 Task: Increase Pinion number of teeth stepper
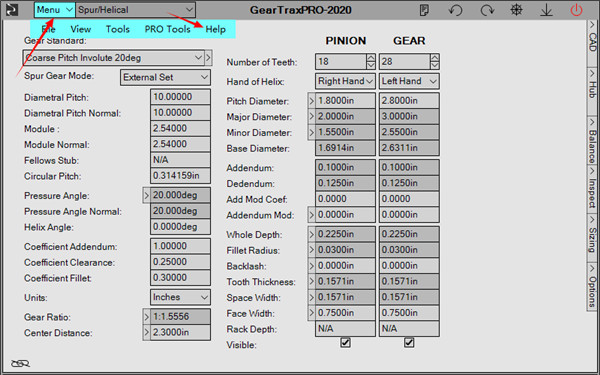pyautogui.click(x=370, y=58)
